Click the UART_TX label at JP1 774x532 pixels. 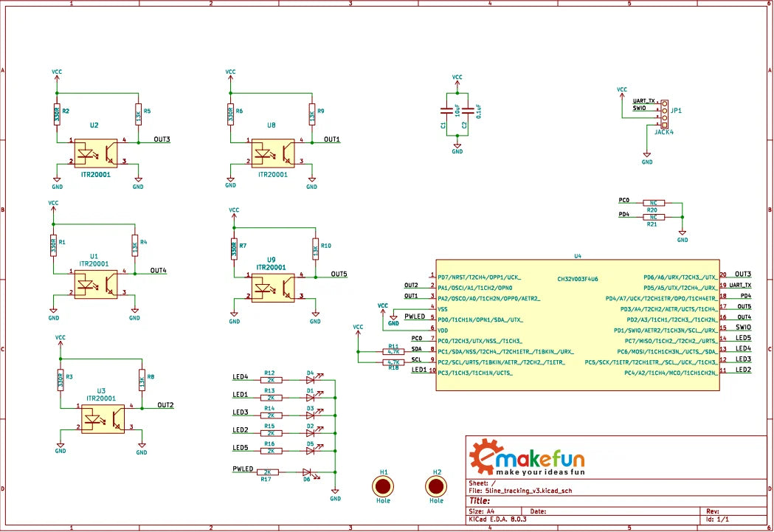pos(643,101)
